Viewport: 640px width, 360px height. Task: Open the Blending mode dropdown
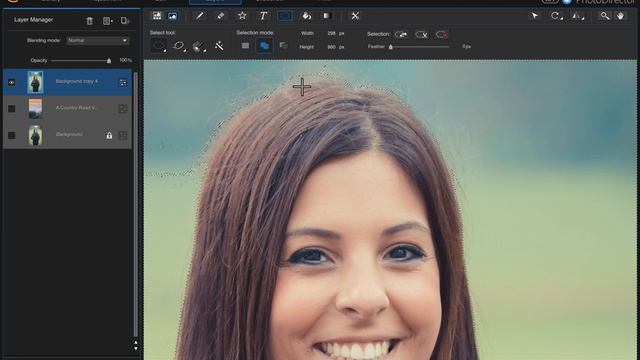[98, 40]
